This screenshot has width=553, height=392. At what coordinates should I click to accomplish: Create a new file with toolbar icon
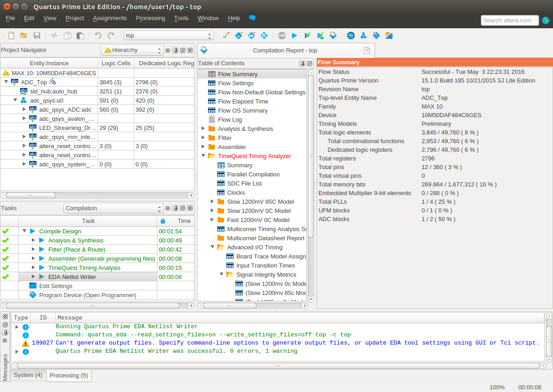11,36
